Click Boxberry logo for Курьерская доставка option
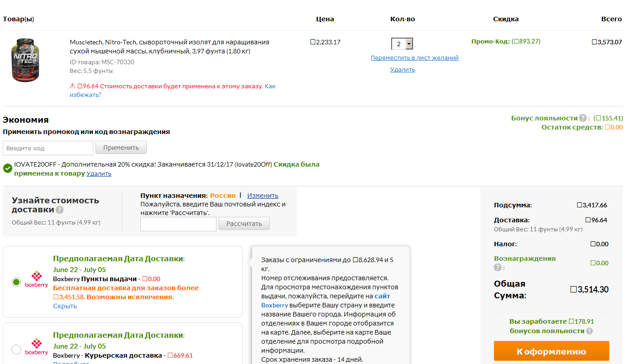 (x=36, y=347)
